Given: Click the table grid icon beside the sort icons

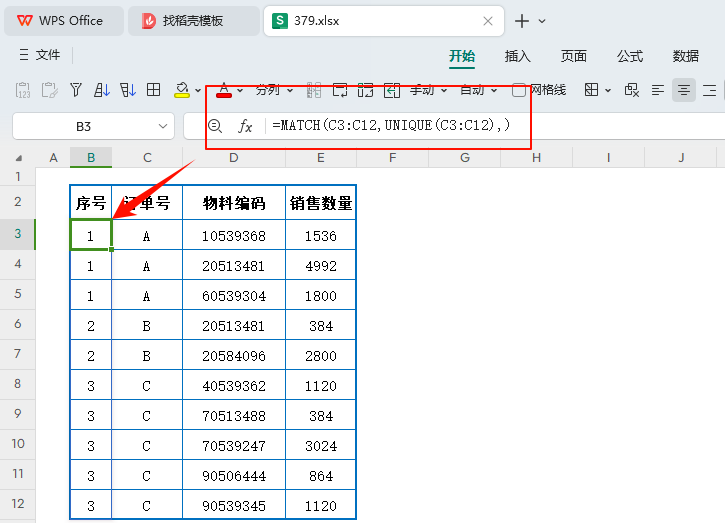Looking at the screenshot, I should [x=154, y=90].
